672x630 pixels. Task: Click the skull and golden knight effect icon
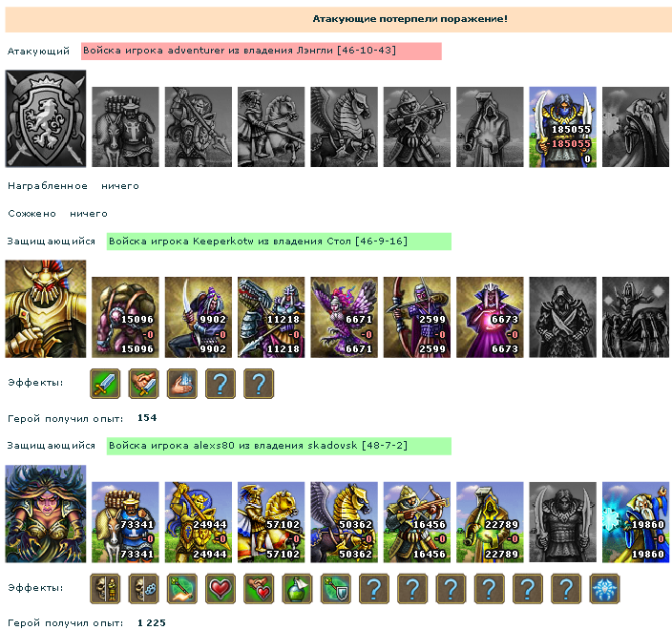pyautogui.click(x=105, y=589)
